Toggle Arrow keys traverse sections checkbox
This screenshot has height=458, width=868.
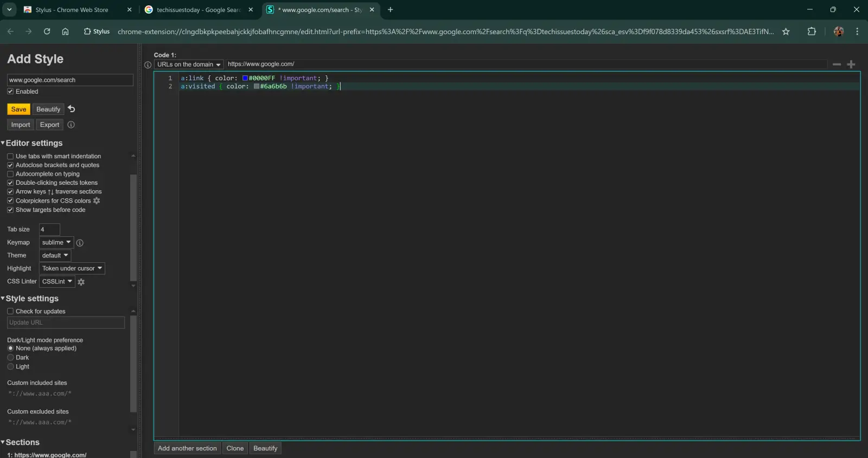click(10, 192)
